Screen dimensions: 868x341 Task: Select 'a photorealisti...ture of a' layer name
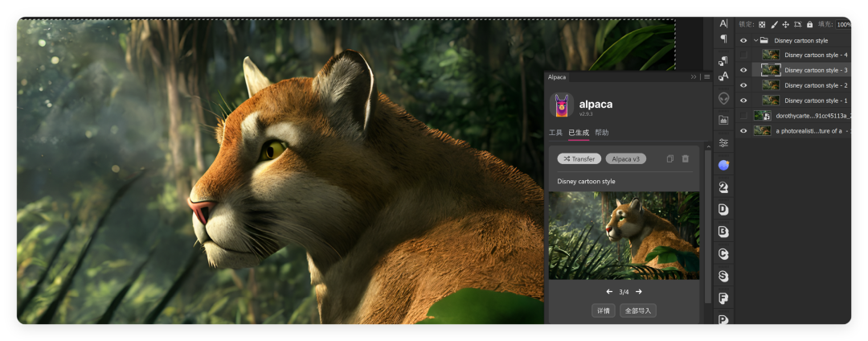click(809, 131)
